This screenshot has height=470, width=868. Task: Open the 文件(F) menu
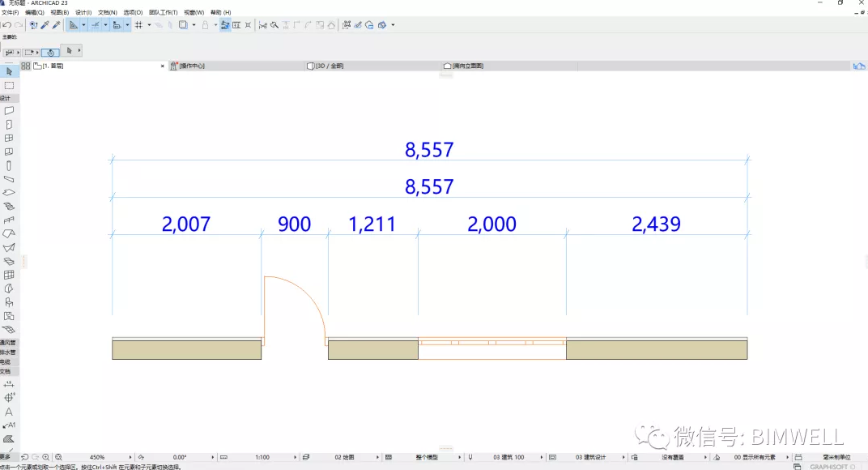(x=10, y=12)
